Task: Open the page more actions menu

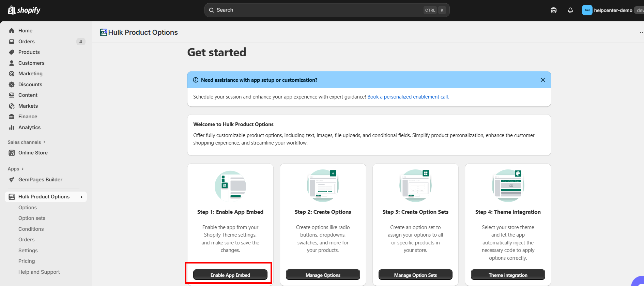Action: click(x=641, y=32)
